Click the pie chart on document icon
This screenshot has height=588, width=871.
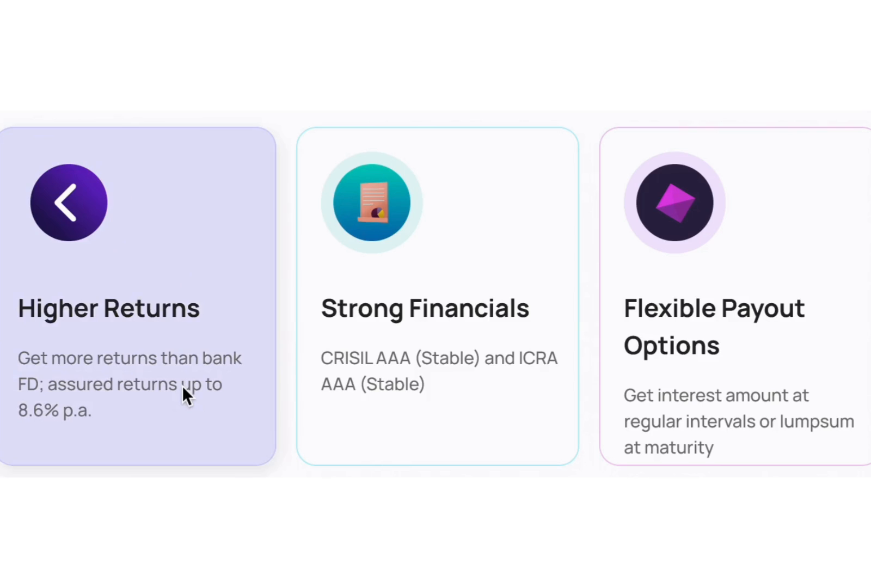[378, 212]
